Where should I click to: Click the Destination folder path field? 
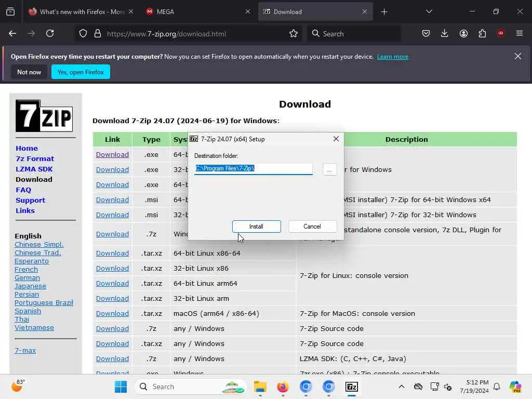tap(253, 169)
